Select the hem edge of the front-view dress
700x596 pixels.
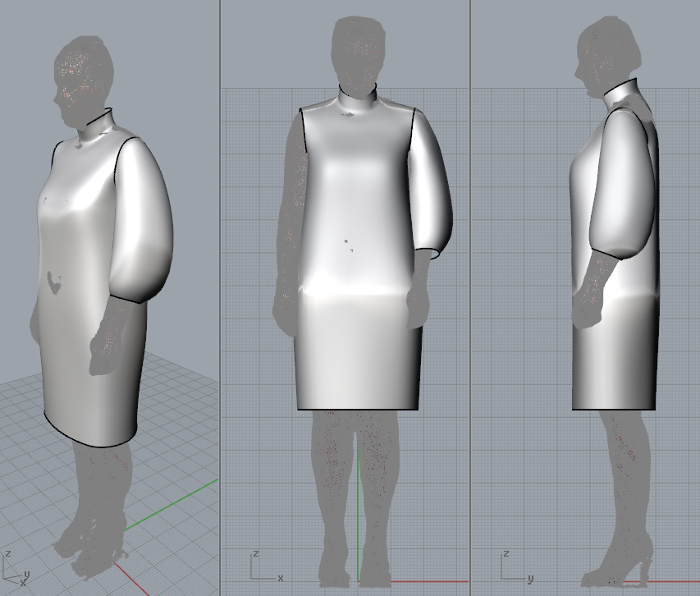pyautogui.click(x=358, y=409)
